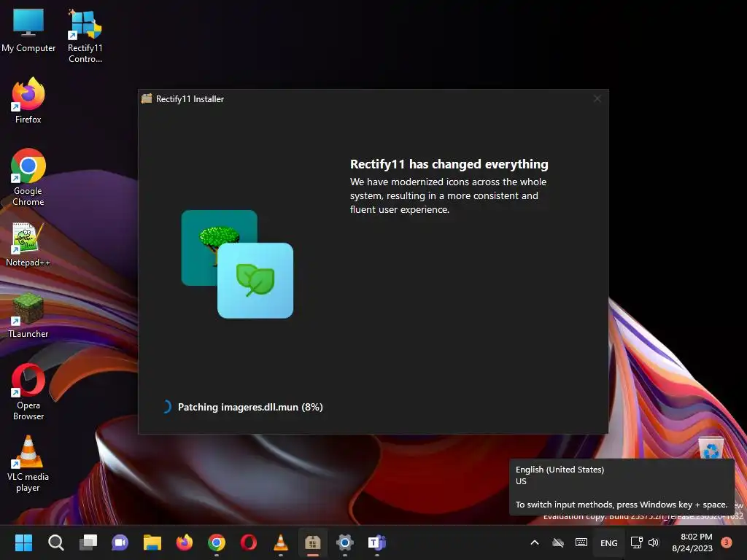Launch the Chat app from taskbar
This screenshot has width=747, height=560.
120,542
